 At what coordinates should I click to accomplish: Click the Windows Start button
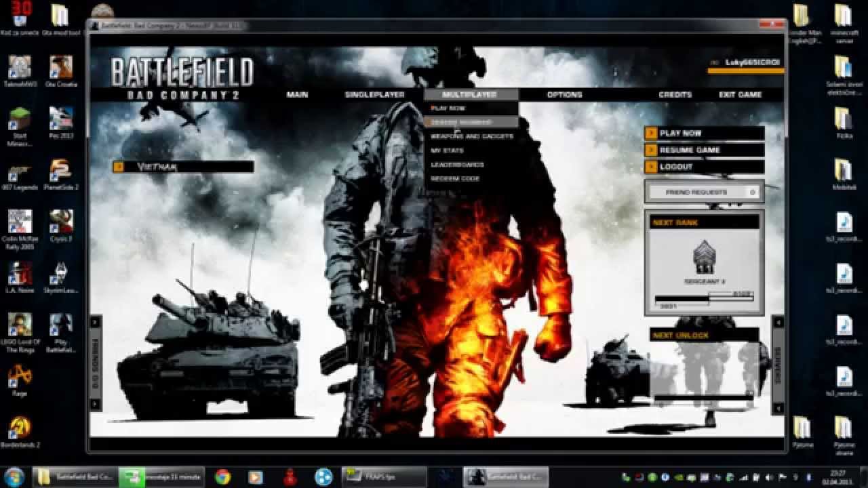coord(15,476)
